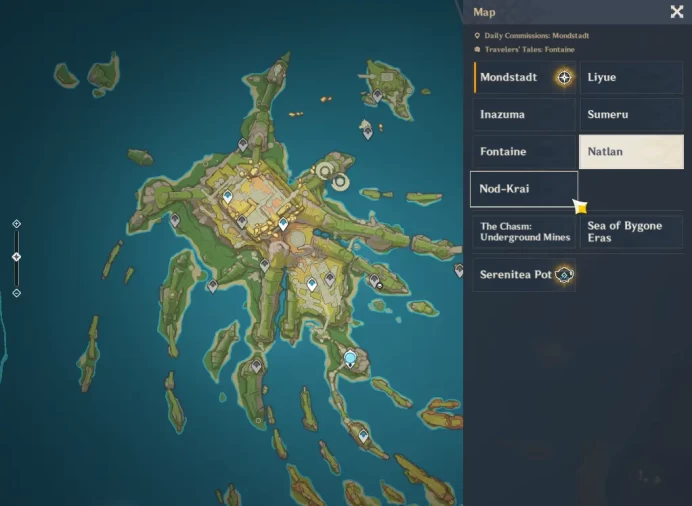Screen dimensions: 692x506
Task: Switch map to Liyue
Action: pyautogui.click(x=631, y=77)
